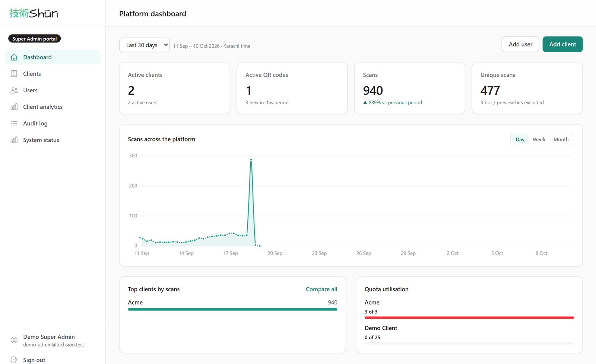Open the Audit log page
Viewport: 596px width, 364px height.
(53, 123)
